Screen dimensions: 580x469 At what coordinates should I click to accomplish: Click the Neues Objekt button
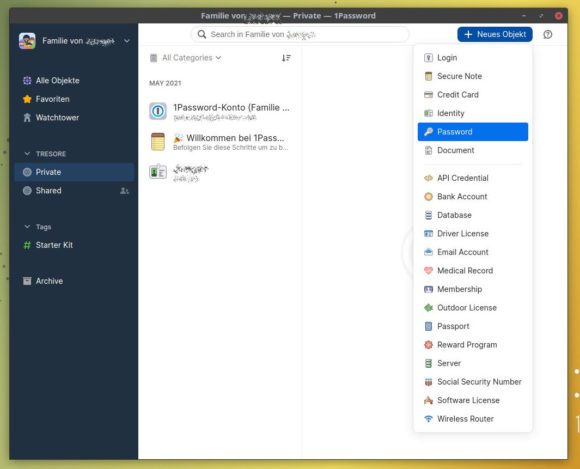pyautogui.click(x=495, y=34)
